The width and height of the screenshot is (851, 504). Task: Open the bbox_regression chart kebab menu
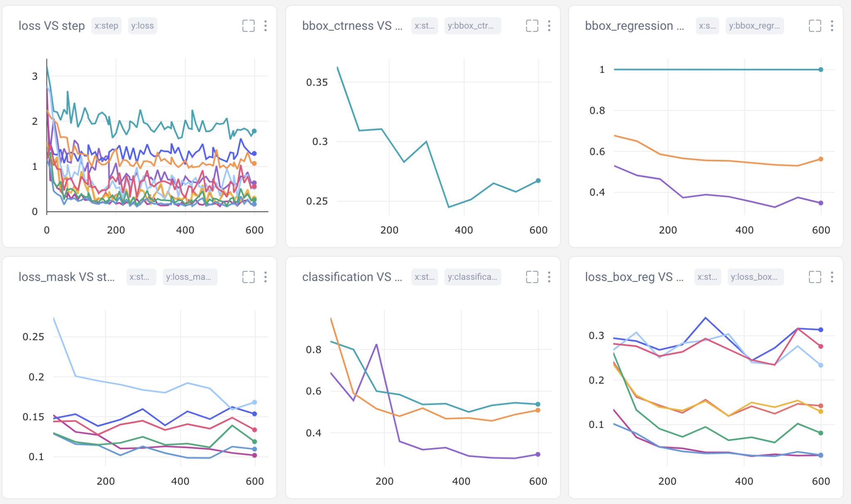tap(832, 26)
